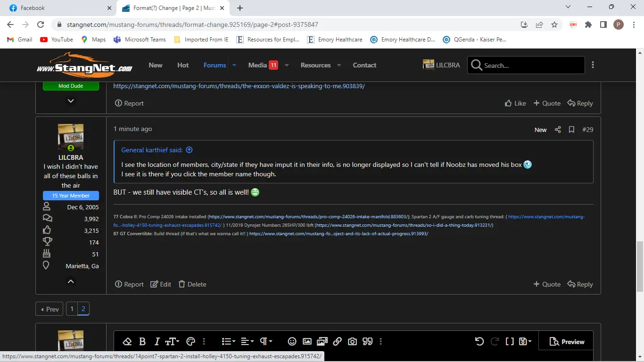
Task: Open the text color palette
Action: click(x=190, y=342)
